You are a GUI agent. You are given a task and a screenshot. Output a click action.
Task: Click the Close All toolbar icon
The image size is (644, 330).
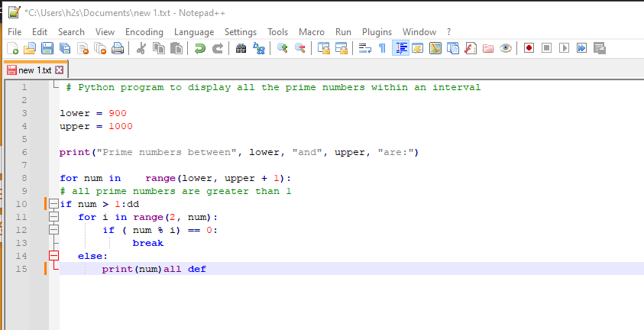(100, 48)
